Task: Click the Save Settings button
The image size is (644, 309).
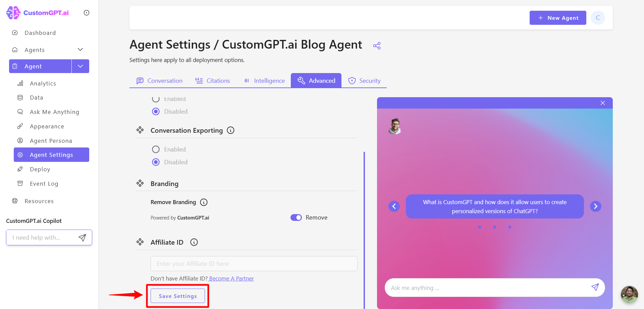Action: click(x=178, y=296)
